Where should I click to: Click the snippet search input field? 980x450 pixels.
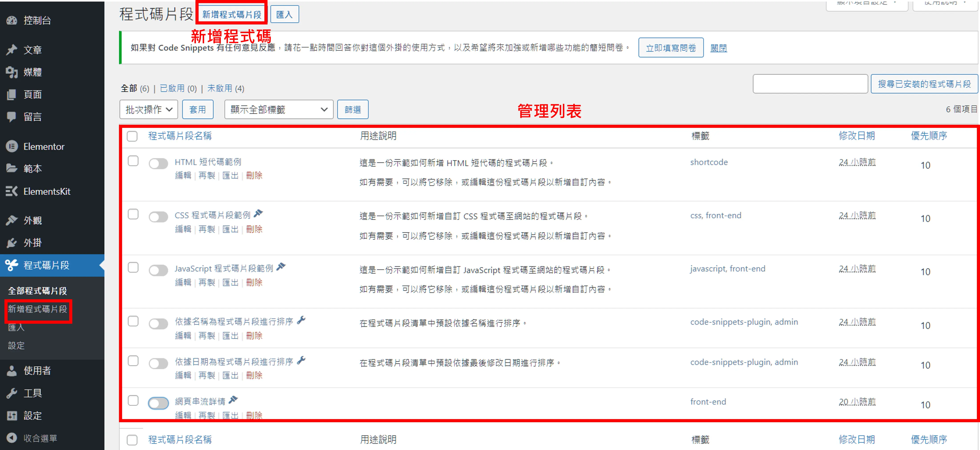810,84
